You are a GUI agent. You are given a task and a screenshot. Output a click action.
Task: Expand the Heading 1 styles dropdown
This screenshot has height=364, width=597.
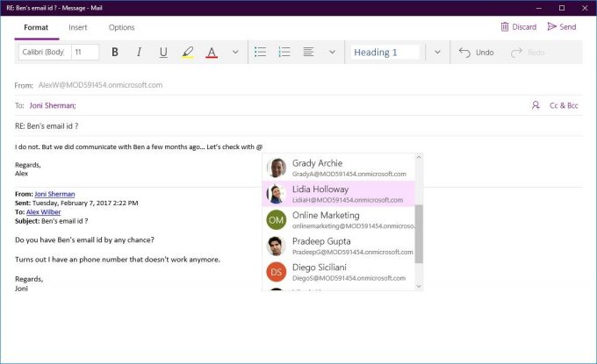point(437,52)
